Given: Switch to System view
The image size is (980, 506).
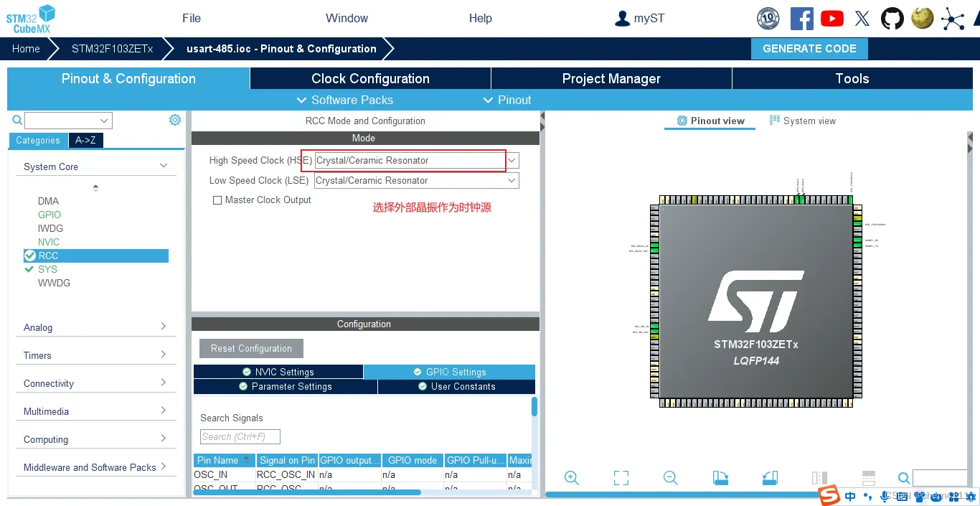Looking at the screenshot, I should coord(803,121).
